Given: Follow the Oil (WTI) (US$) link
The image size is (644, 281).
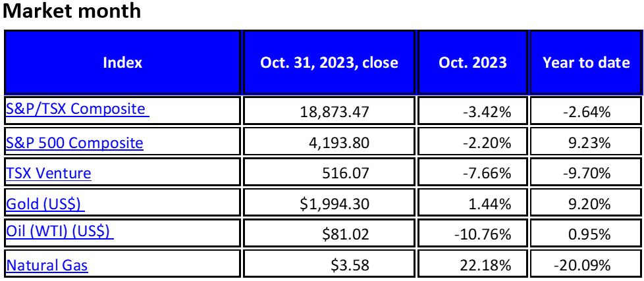Looking at the screenshot, I should [60, 234].
